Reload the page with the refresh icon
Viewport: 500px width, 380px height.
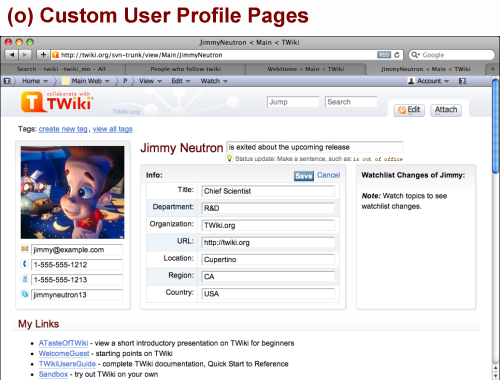pyautogui.click(x=397, y=55)
